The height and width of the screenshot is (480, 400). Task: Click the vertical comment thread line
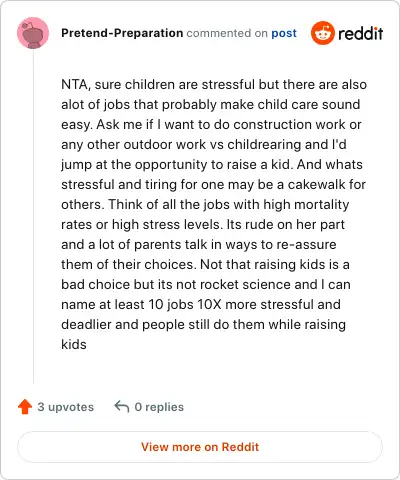pyautogui.click(x=33, y=217)
